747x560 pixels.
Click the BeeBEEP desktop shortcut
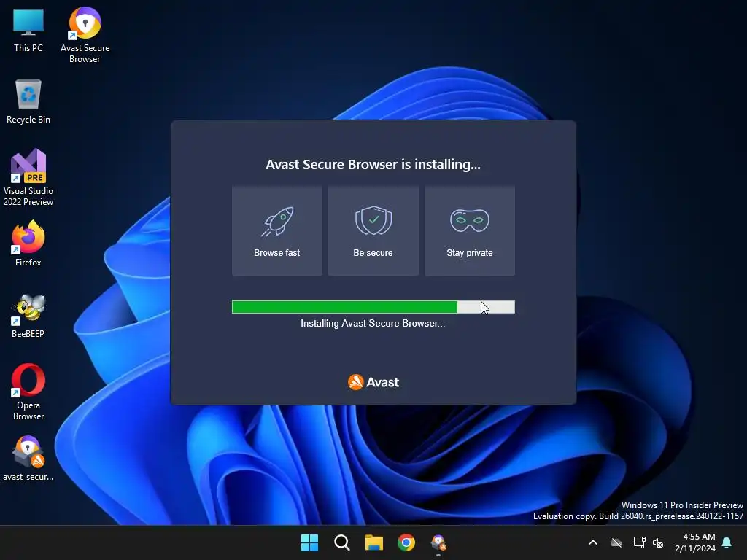pyautogui.click(x=28, y=315)
